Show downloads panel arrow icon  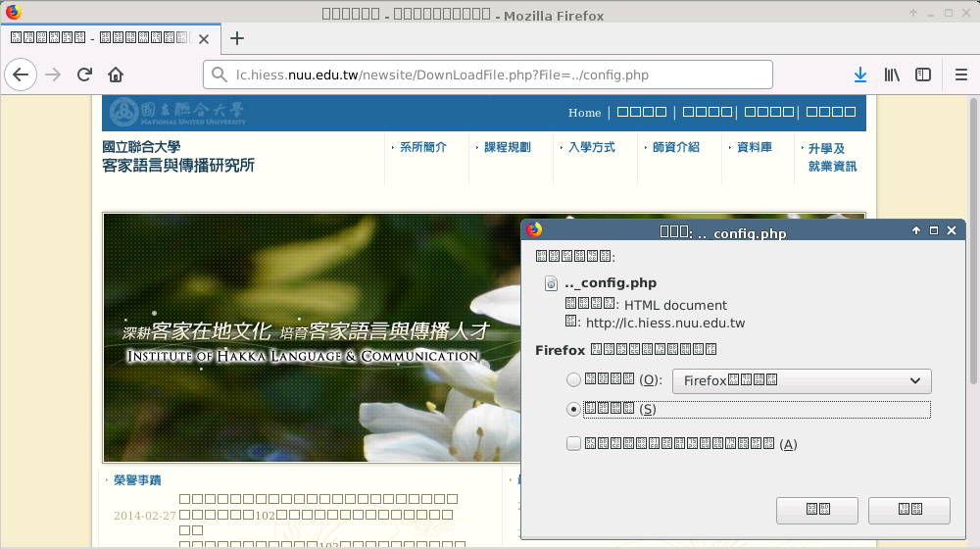[860, 75]
